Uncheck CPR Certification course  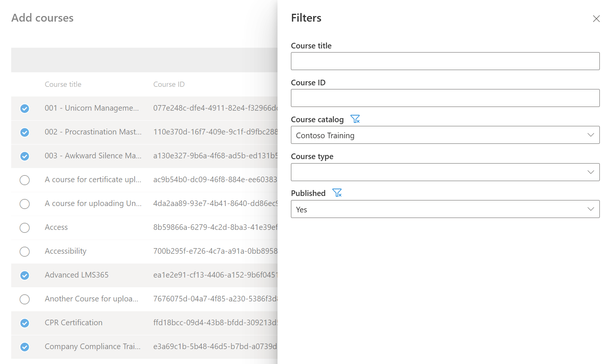coord(25,323)
